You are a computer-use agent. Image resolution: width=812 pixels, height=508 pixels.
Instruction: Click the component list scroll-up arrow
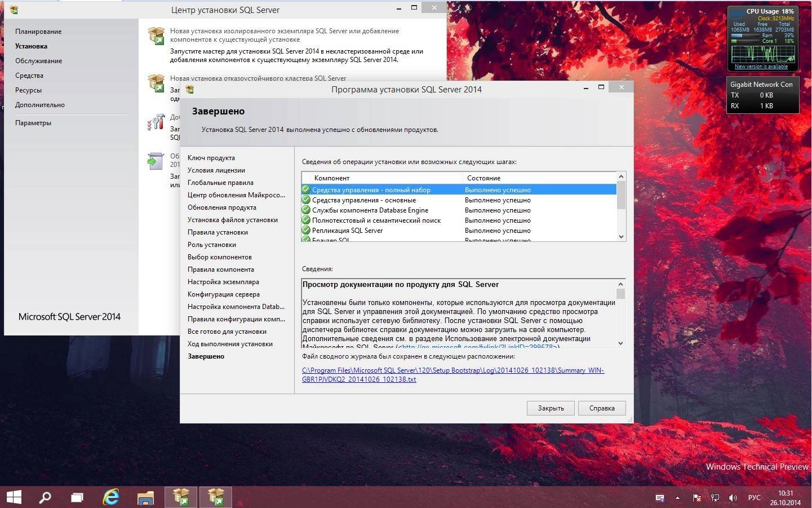pos(621,176)
